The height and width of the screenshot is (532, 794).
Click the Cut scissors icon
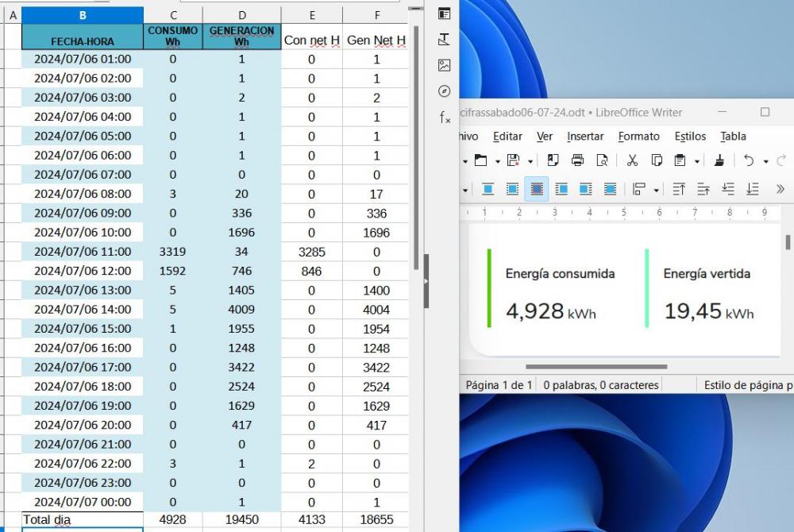pos(632,160)
